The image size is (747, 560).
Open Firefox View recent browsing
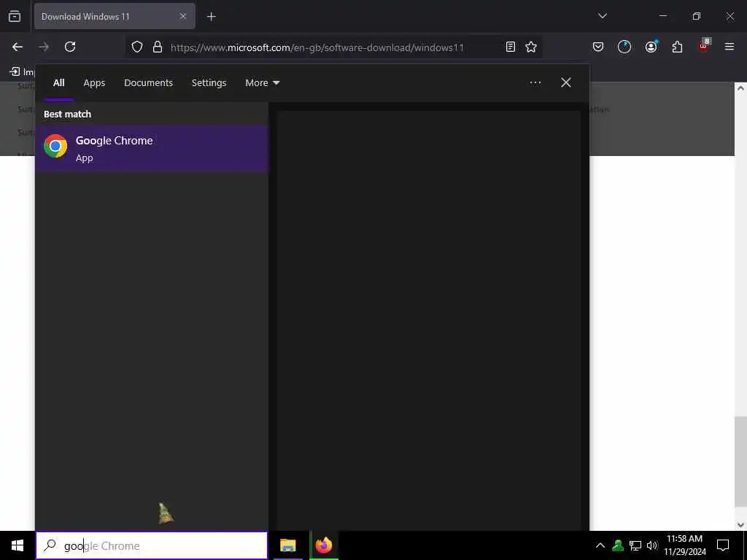15,16
